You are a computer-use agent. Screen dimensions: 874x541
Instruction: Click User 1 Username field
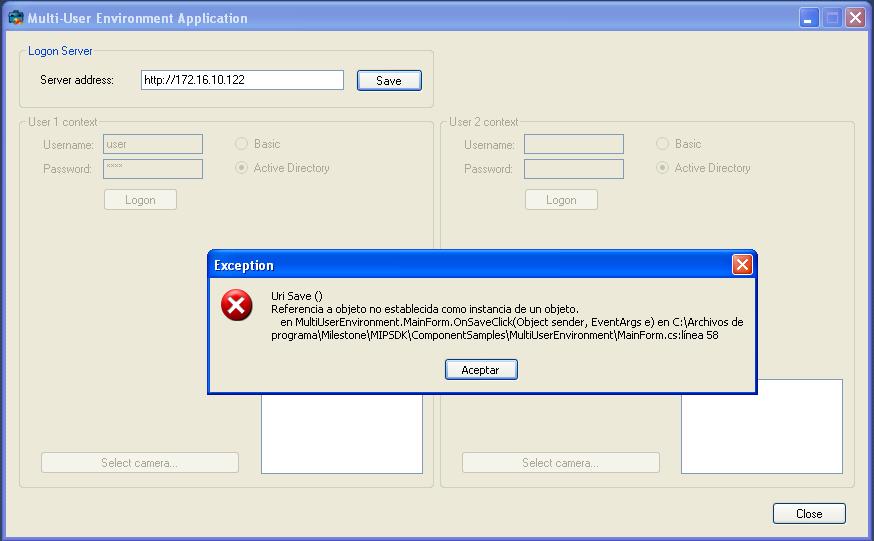coord(153,144)
